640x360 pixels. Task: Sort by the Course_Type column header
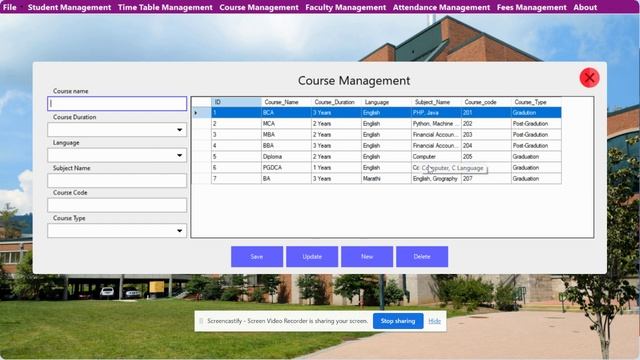536,102
